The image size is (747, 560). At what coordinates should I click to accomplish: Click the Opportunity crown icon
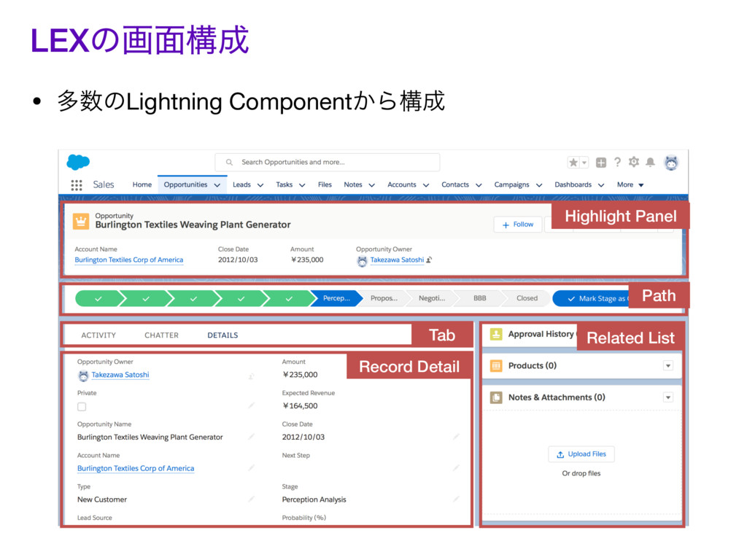click(x=81, y=222)
